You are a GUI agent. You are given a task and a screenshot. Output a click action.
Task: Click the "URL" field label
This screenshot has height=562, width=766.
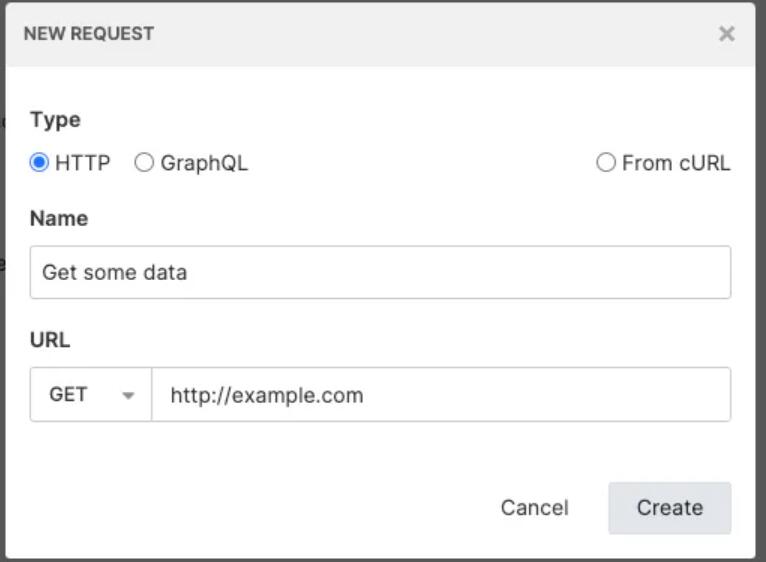(50, 340)
